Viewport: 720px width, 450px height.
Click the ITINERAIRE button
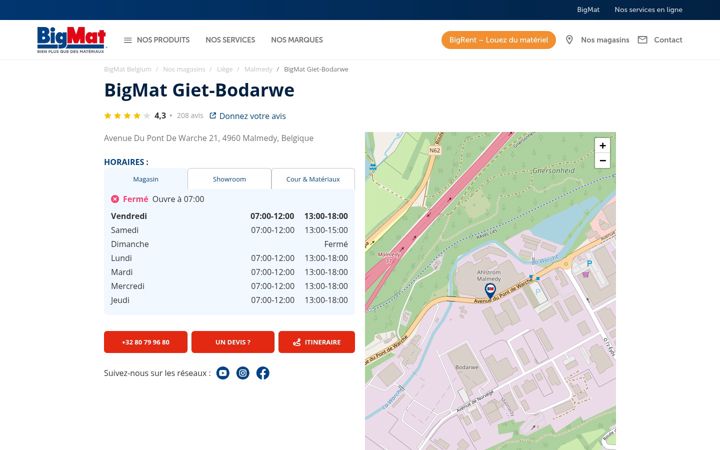coord(316,342)
